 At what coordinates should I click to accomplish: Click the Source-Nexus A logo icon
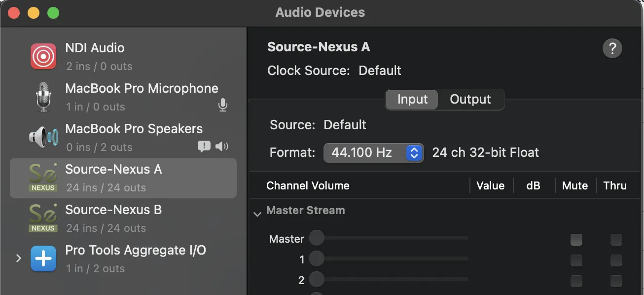click(43, 178)
